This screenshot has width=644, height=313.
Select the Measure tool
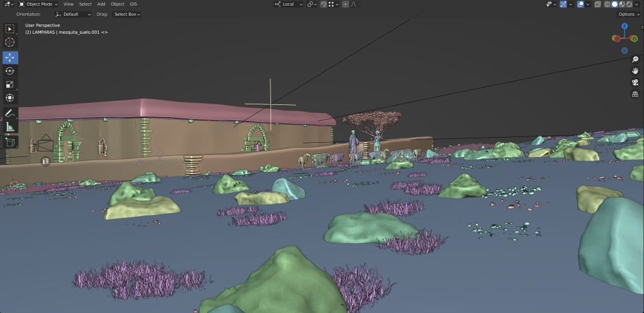click(x=10, y=127)
